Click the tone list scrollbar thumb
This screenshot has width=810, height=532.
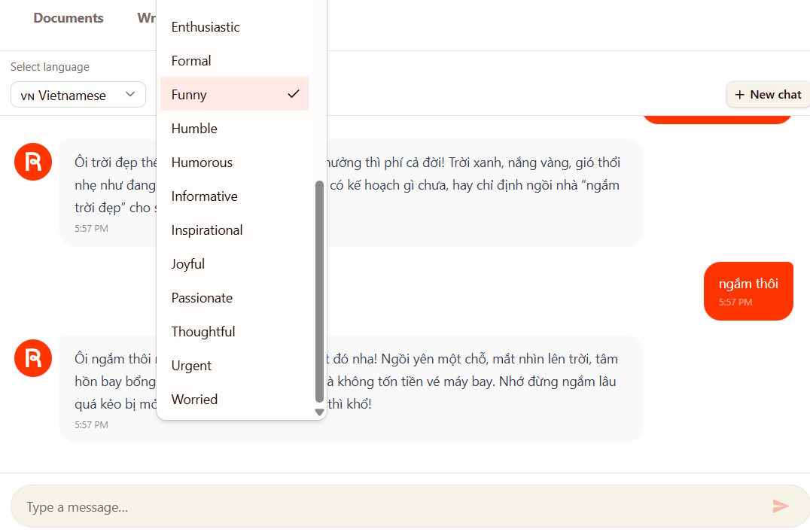pyautogui.click(x=319, y=291)
